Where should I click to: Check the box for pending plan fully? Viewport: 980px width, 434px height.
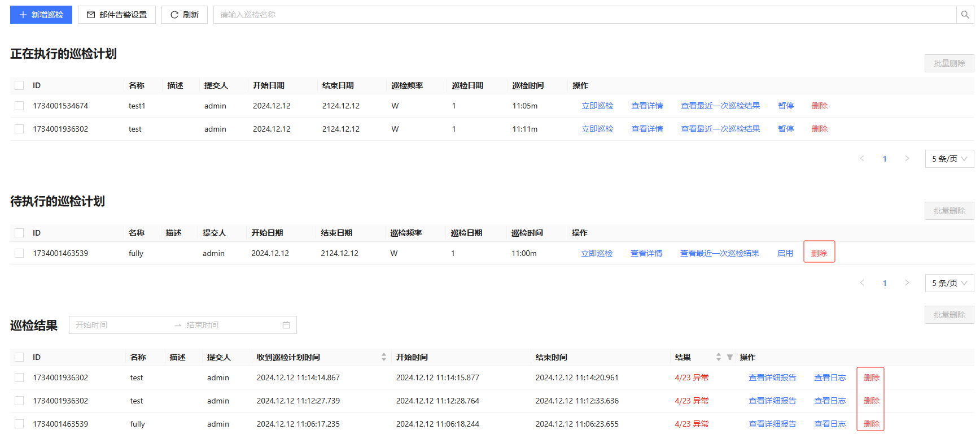click(19, 253)
